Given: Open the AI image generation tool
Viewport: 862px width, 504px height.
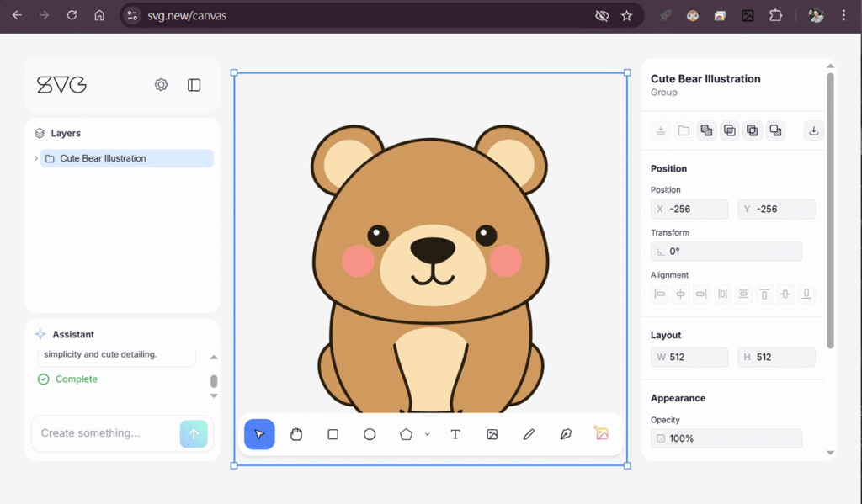Looking at the screenshot, I should pos(602,434).
